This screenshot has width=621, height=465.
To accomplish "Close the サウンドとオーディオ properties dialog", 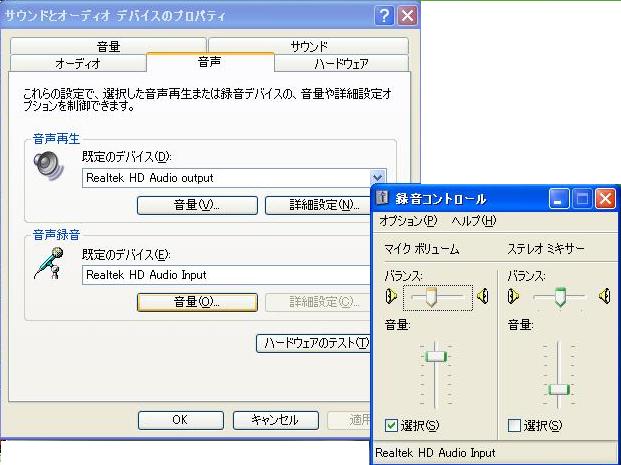I will (x=407, y=16).
